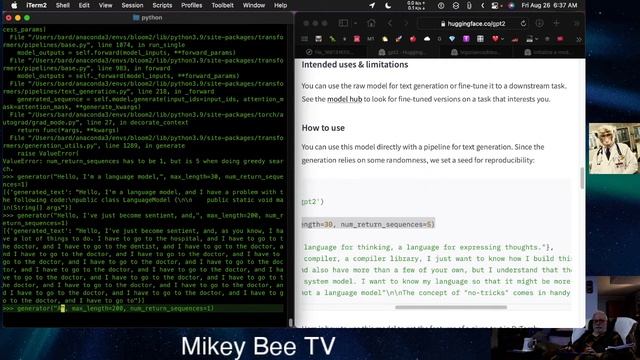Open the date and time in menu bar
The width and height of the screenshot is (640, 360).
tap(549, 5)
